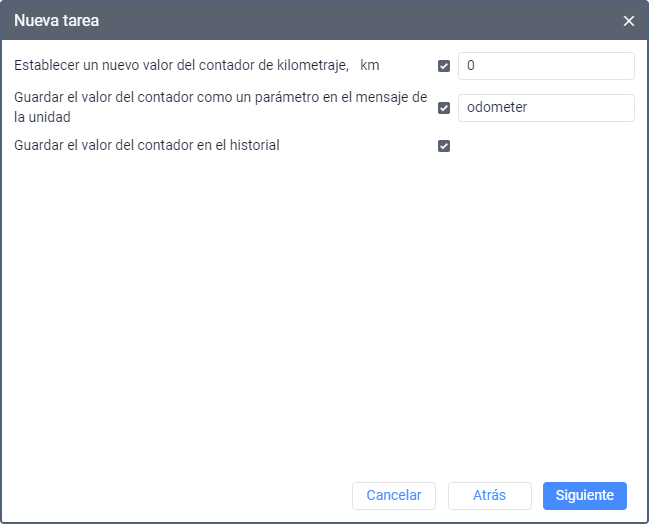Click the blank title bar area
The height and width of the screenshot is (524, 649).
(350, 20)
